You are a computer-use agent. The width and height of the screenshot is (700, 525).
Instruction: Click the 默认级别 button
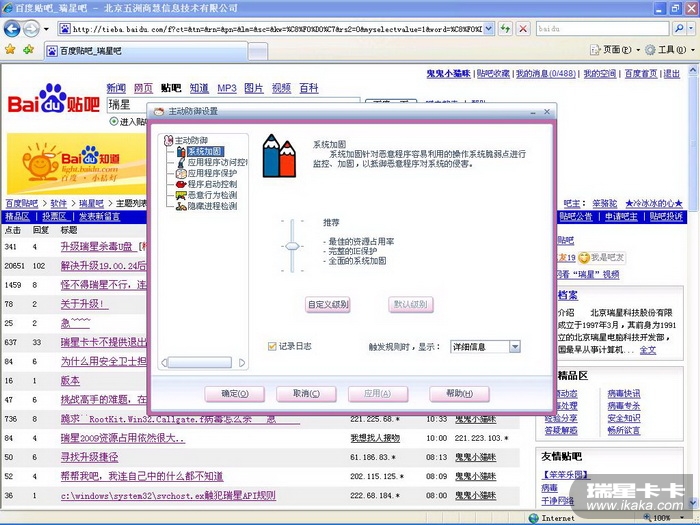point(411,304)
